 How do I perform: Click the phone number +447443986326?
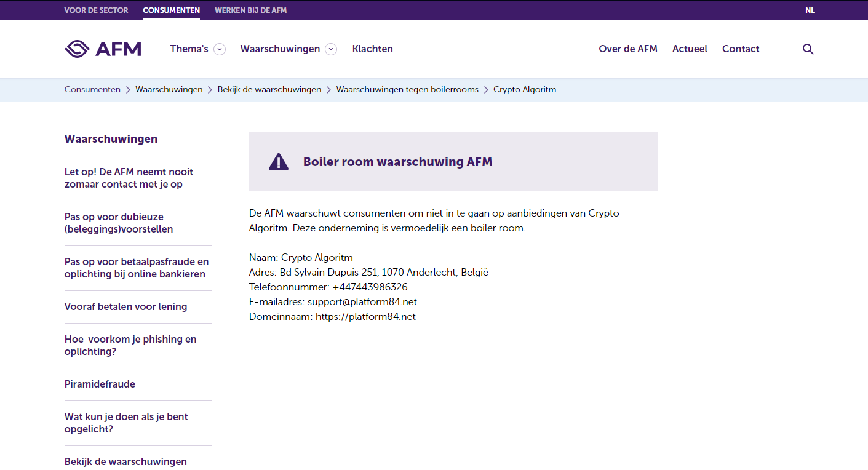[x=370, y=287]
